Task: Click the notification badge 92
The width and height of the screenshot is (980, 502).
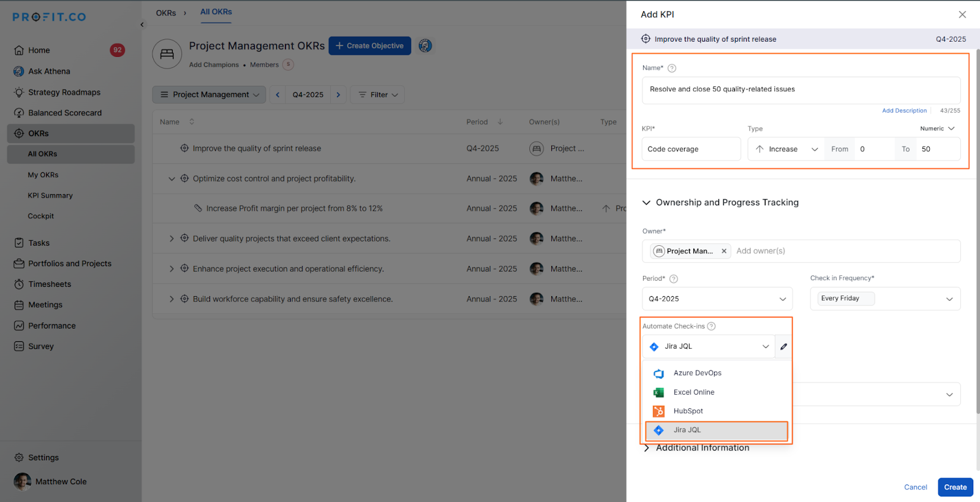Action: pos(118,50)
